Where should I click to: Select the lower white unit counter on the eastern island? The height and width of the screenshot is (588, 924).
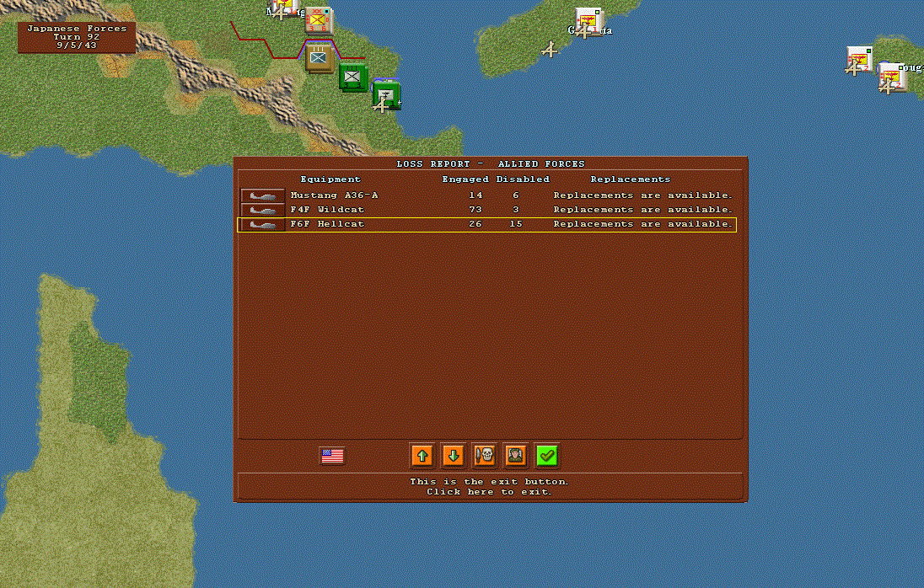pos(892,78)
